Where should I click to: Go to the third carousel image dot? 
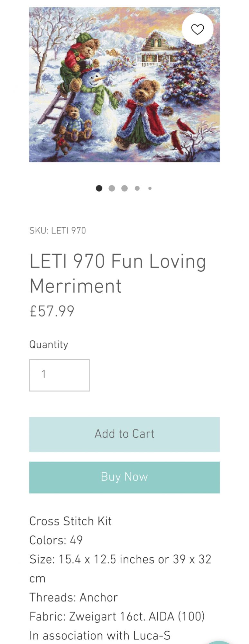(124, 188)
